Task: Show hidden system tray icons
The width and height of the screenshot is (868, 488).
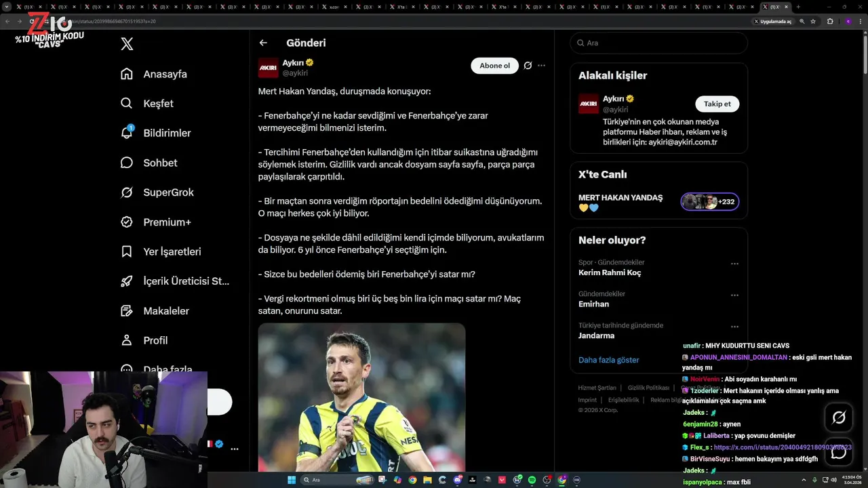Action: (804, 480)
